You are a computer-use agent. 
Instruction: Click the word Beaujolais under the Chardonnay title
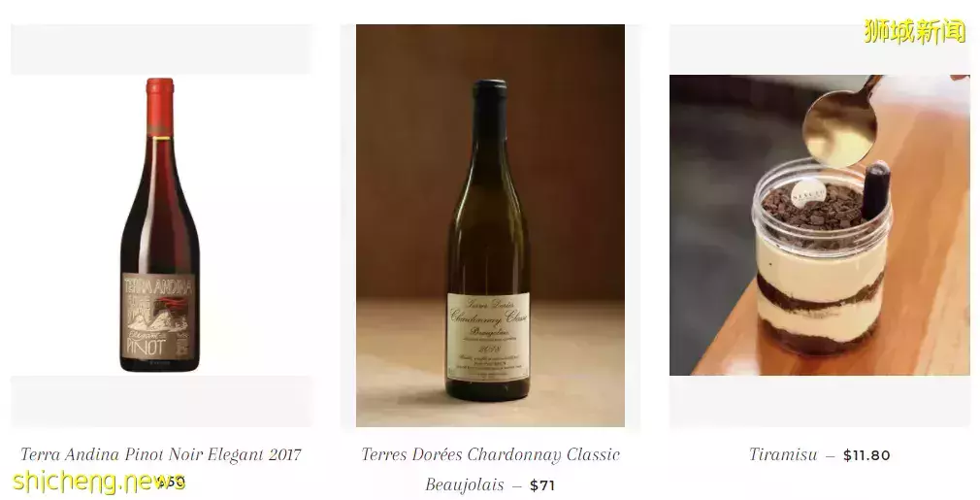[x=465, y=485]
